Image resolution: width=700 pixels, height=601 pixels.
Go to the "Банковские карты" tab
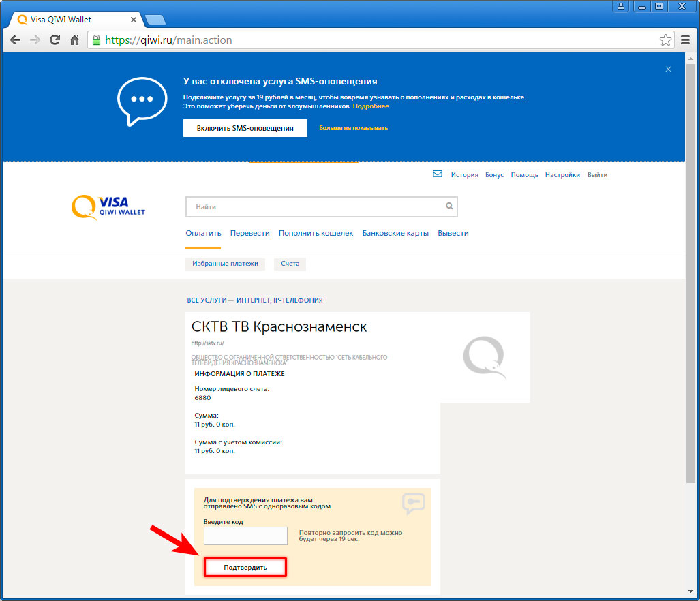[x=395, y=233]
